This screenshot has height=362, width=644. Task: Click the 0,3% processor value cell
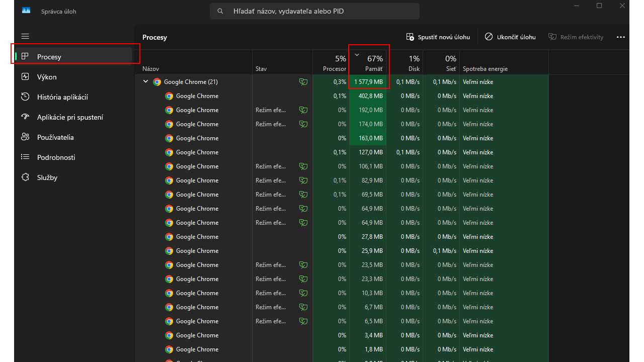(x=331, y=82)
